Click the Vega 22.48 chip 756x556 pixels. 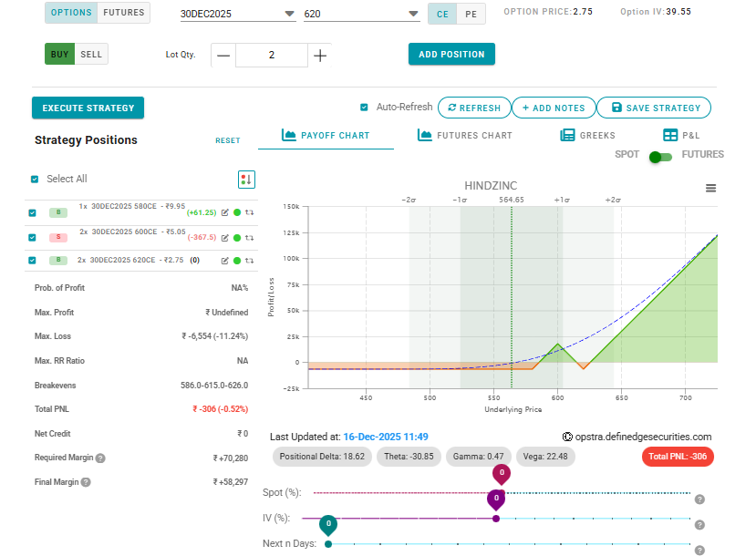point(545,457)
